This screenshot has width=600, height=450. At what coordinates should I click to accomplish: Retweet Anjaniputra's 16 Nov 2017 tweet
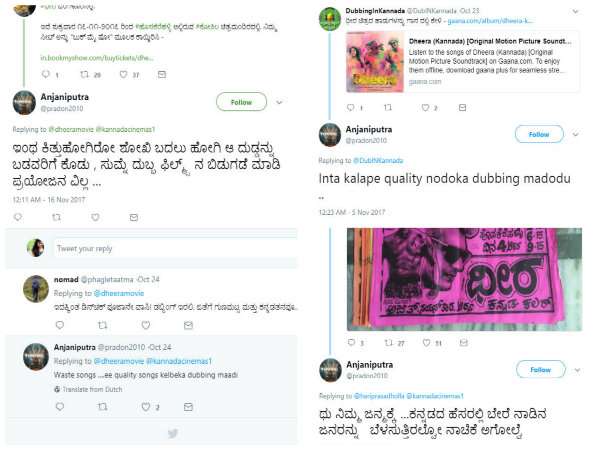[x=56, y=218]
